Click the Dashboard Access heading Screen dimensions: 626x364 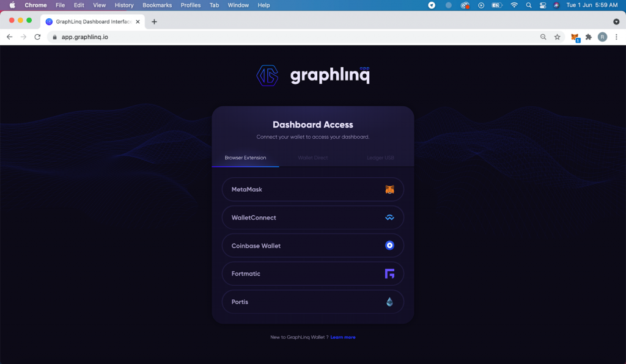(313, 125)
